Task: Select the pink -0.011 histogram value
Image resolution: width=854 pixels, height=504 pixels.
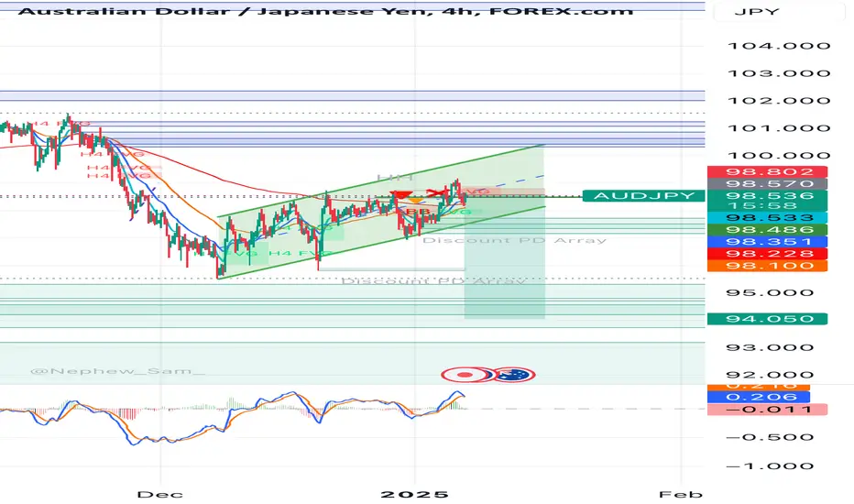Action: pyautogui.click(x=767, y=410)
